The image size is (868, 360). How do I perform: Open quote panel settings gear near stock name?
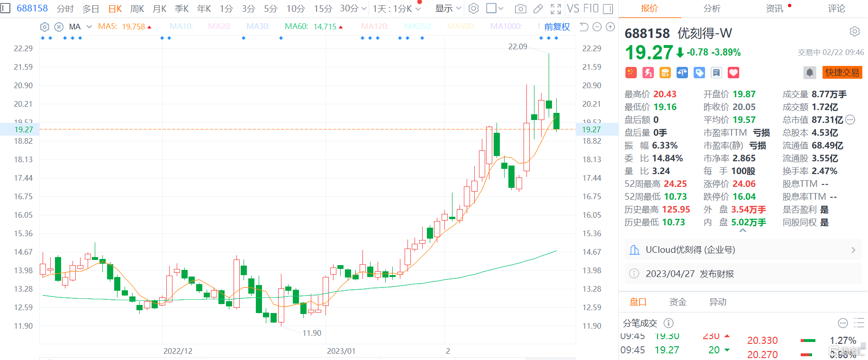pos(855,32)
